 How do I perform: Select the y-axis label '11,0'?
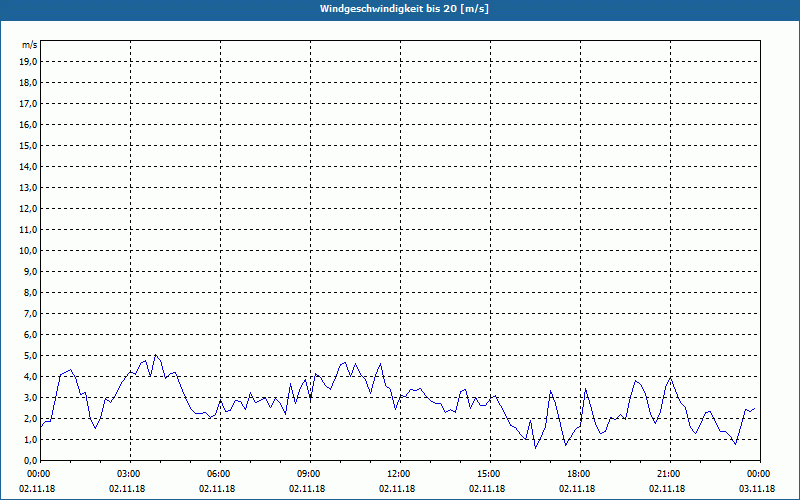point(28,230)
